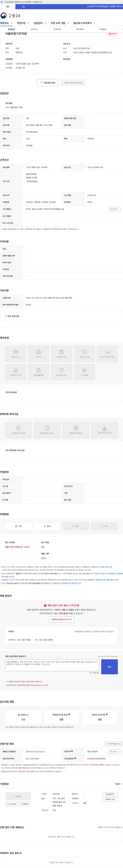Click the 총 지원자 수 0명 count
This screenshot has width=123, height=868.
(x=23, y=719)
